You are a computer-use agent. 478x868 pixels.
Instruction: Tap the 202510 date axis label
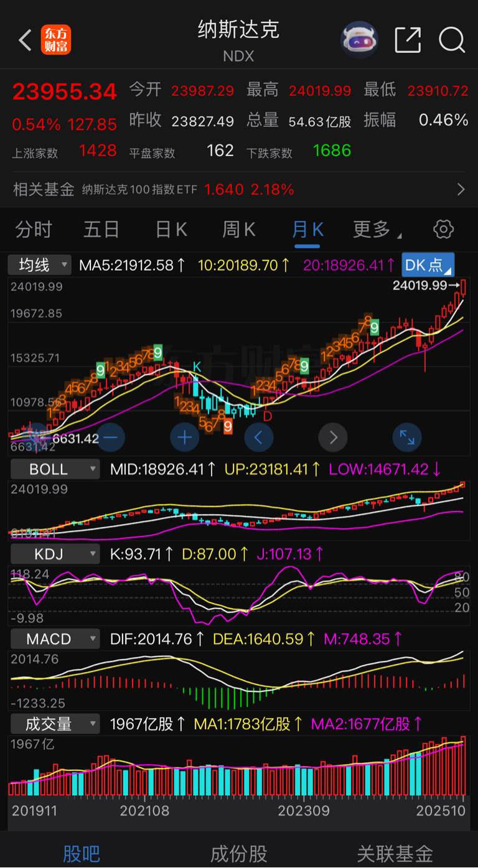click(x=441, y=811)
